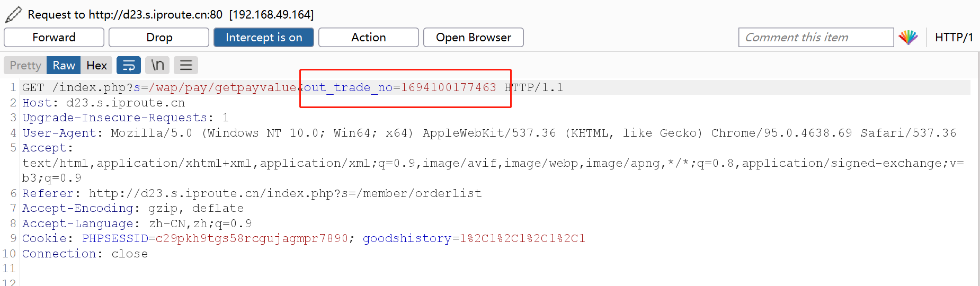Click the PHPSESSID cookie value
This screenshot has width=980, height=286.
(252, 239)
